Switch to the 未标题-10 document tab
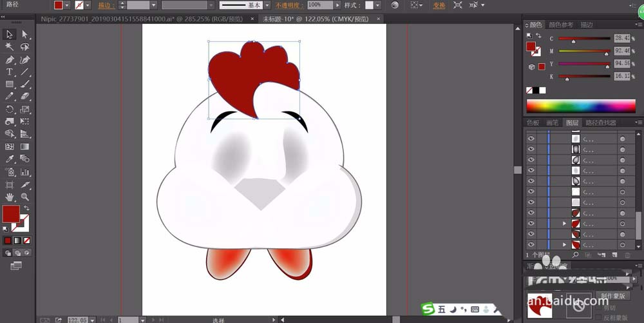The width and height of the screenshot is (644, 323). pos(316,19)
